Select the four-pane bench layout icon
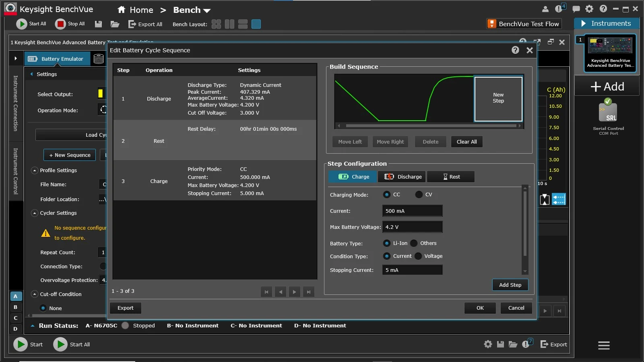The image size is (644, 362). point(216,24)
